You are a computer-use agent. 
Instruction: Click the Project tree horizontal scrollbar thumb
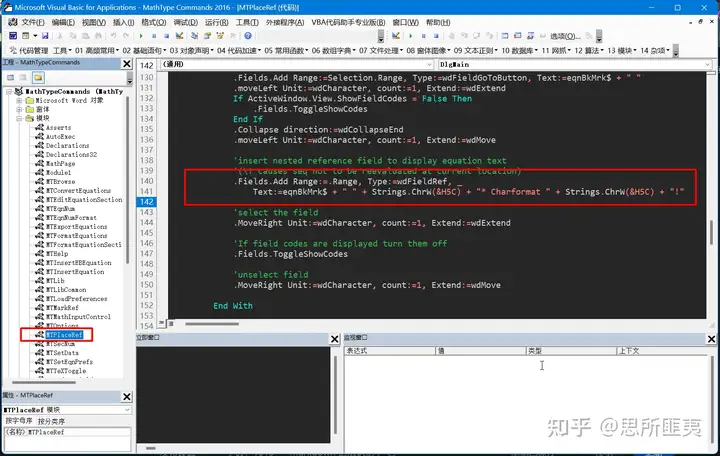point(44,382)
